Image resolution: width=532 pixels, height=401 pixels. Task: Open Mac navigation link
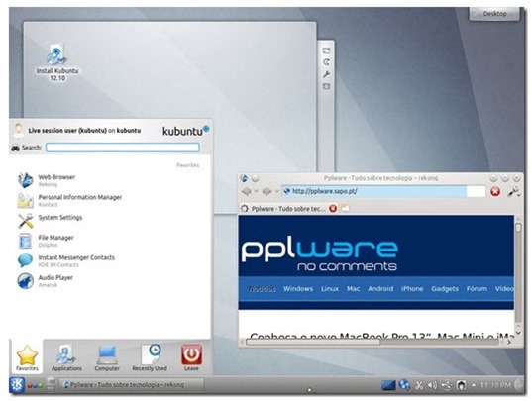coord(354,289)
